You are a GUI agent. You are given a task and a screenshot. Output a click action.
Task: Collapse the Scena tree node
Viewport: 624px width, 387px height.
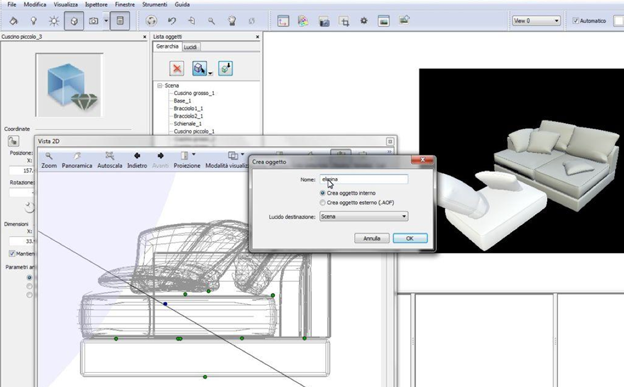coord(160,86)
